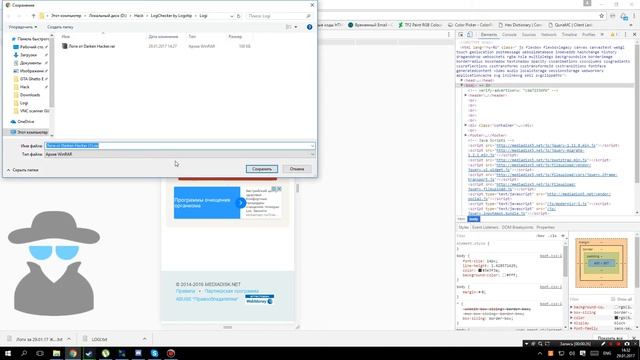The height and width of the screenshot is (360, 640).
Task: Open Google Chrome from the taskbar
Action: tap(73, 353)
